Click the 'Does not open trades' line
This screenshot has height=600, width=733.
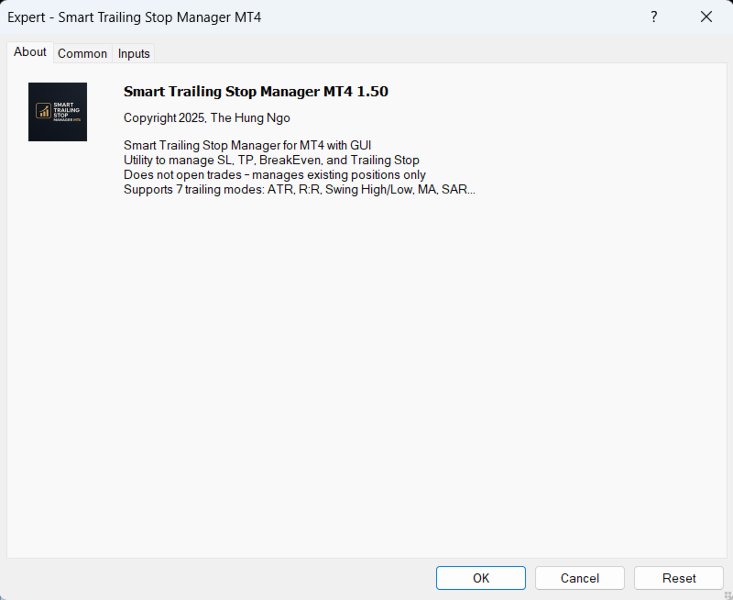274,175
